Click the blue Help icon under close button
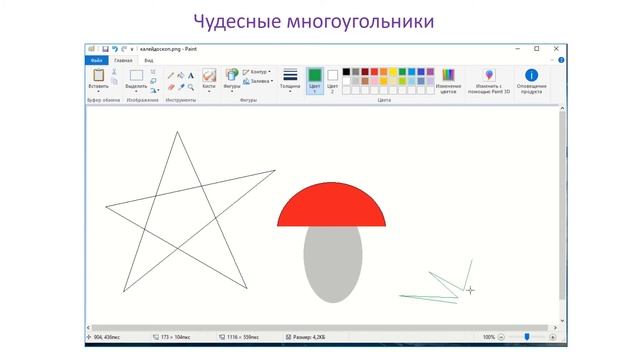The image size is (640, 360). pos(561,60)
